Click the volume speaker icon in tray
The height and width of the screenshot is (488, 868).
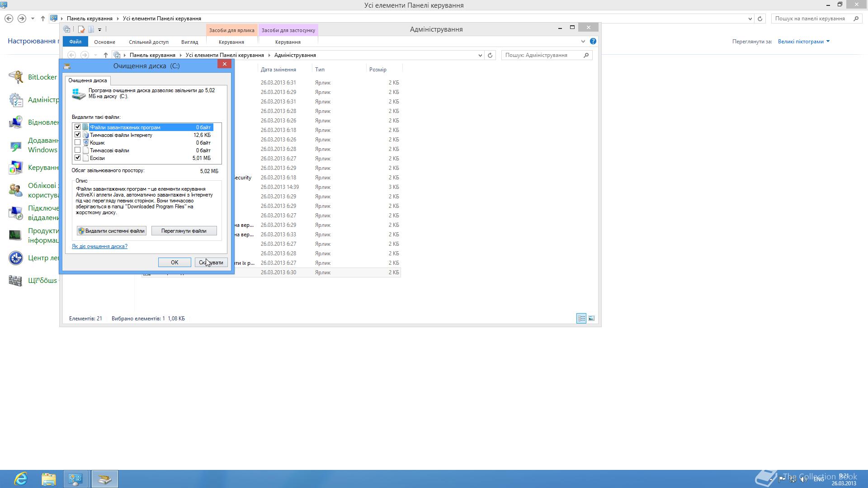(804, 479)
